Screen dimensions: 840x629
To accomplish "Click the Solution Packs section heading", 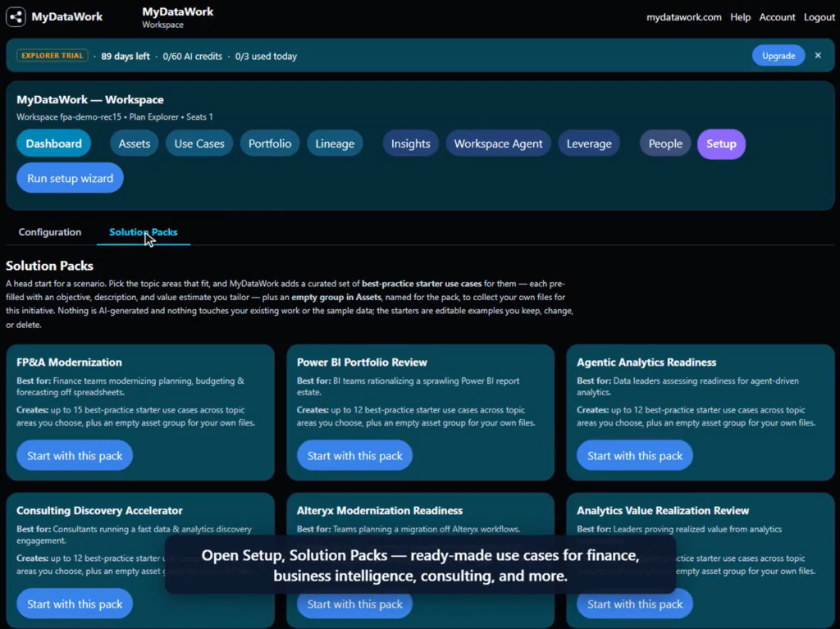I will coord(49,266).
